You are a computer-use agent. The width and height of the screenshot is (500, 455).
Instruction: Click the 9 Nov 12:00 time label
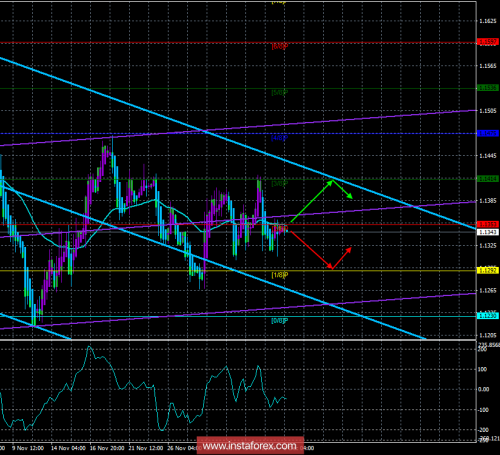click(x=28, y=448)
